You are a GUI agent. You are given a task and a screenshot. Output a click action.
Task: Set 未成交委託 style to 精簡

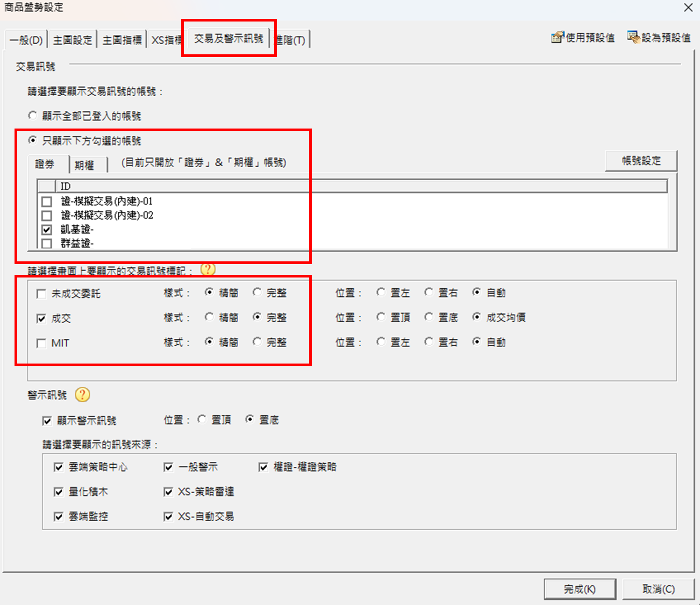pyautogui.click(x=209, y=292)
